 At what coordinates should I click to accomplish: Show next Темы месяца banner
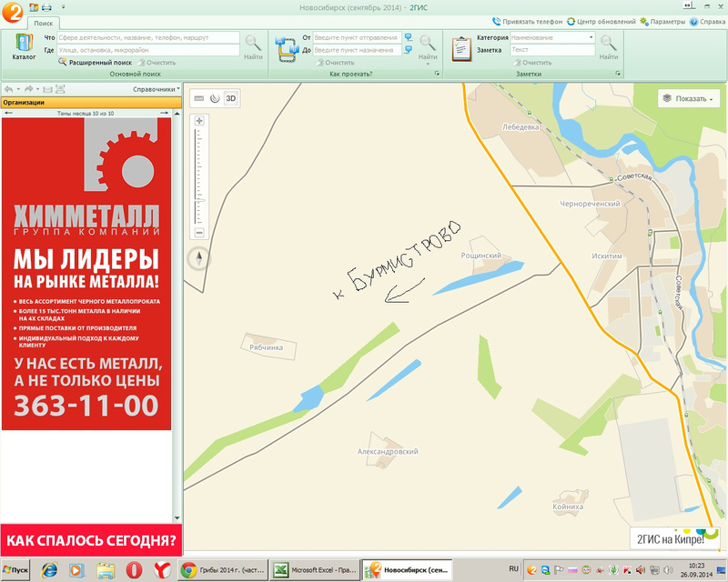point(165,114)
